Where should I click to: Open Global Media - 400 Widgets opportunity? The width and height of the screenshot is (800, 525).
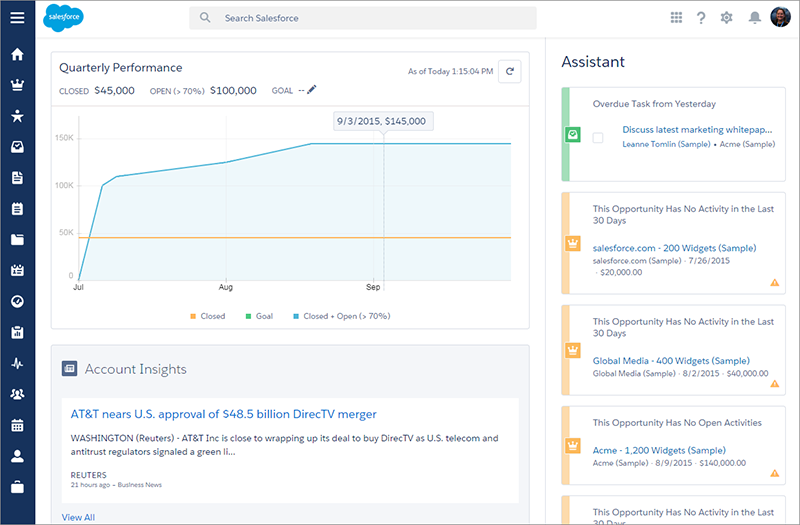[x=671, y=361]
